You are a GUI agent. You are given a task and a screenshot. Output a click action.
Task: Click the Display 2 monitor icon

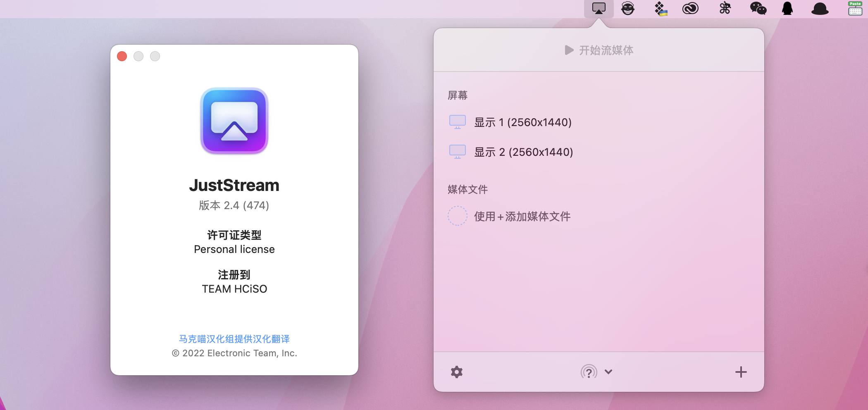tap(458, 152)
